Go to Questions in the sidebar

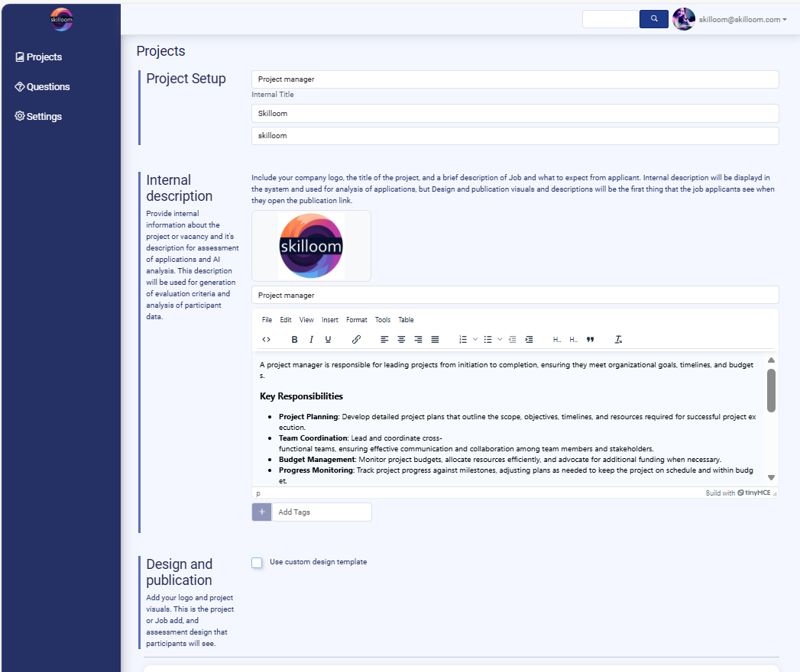[43, 87]
